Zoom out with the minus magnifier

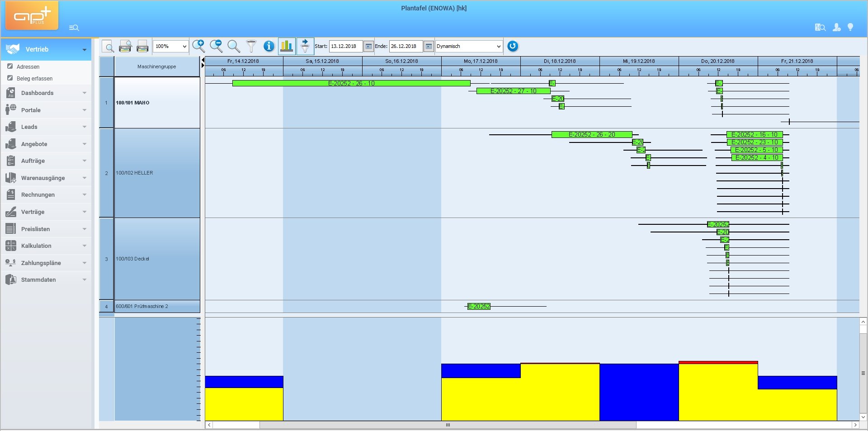tap(216, 46)
